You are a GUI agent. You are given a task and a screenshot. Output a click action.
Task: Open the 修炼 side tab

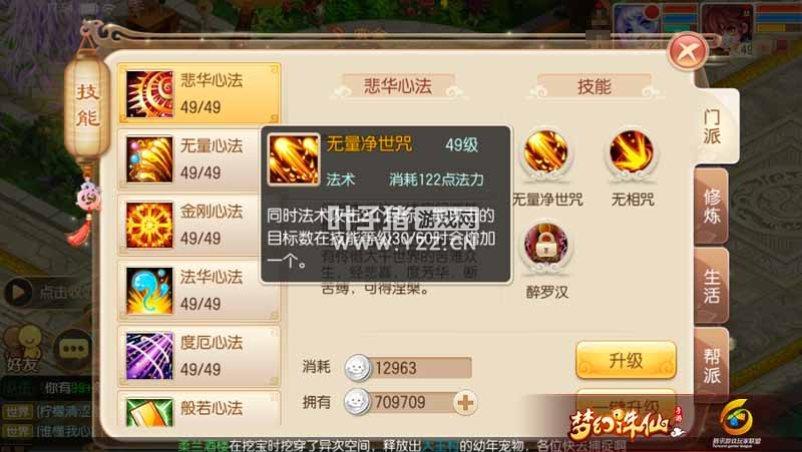click(711, 206)
